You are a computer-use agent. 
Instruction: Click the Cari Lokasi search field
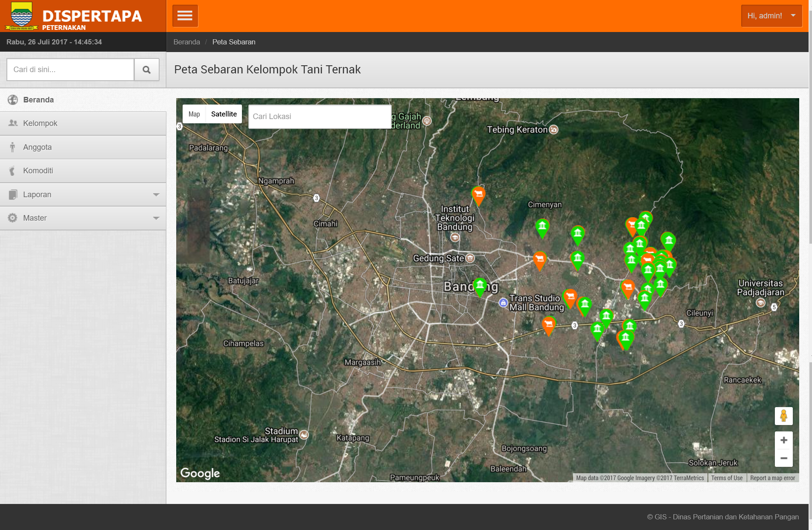(x=319, y=116)
